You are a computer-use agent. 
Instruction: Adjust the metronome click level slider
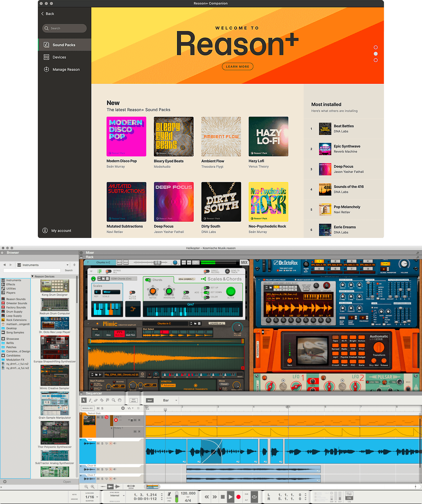176,497
